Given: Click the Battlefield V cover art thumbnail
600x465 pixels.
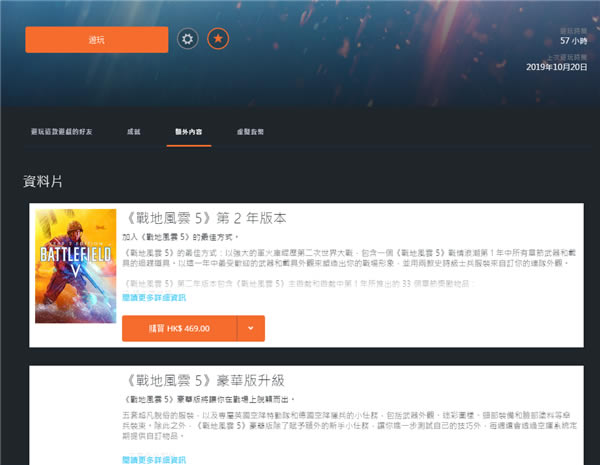Looking at the screenshot, I should (x=75, y=266).
